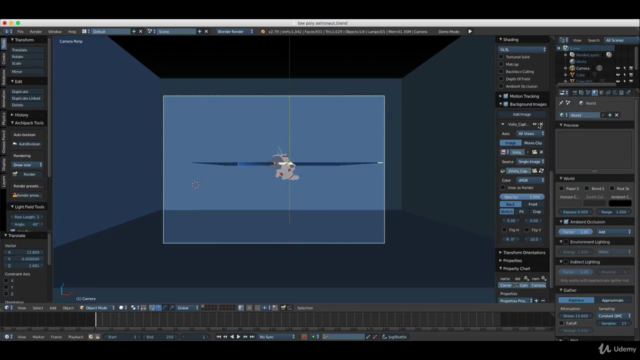The width and height of the screenshot is (640, 360).
Task: Click the Movie Clip button
Action: [533, 143]
